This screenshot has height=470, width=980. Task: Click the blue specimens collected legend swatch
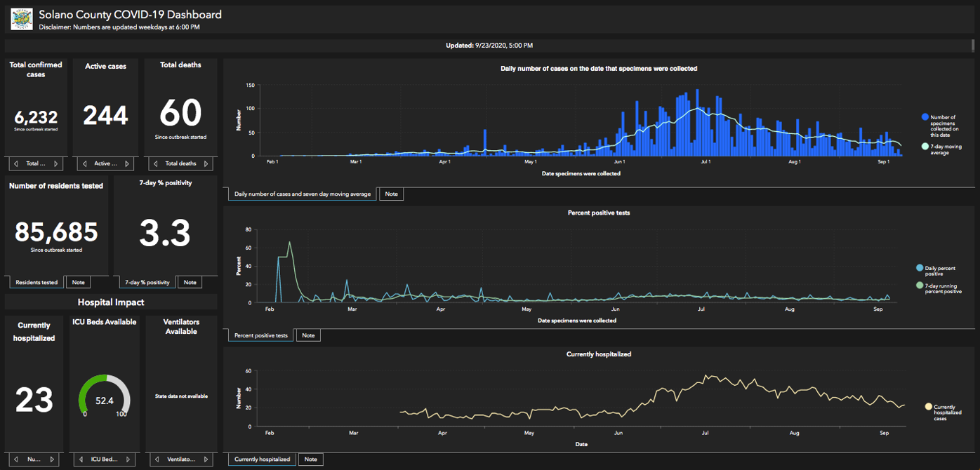(925, 117)
